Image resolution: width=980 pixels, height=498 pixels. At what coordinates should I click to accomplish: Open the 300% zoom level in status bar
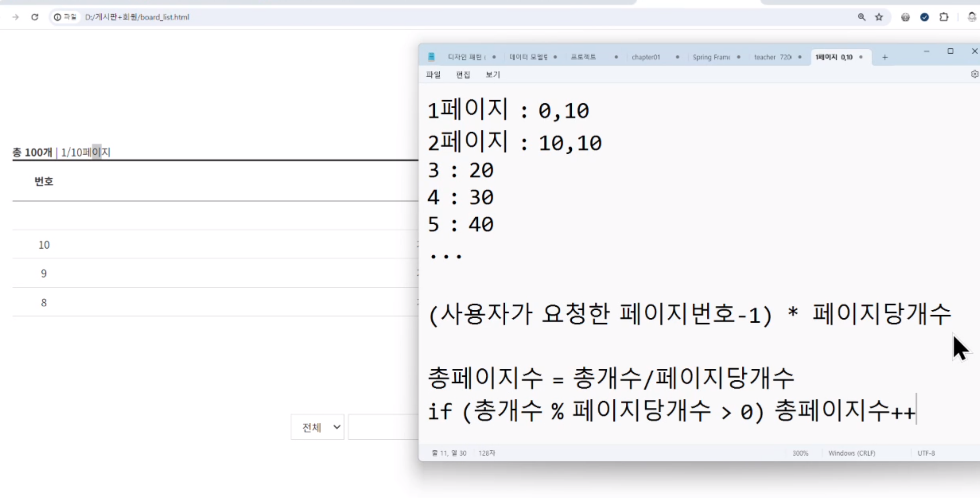800,453
